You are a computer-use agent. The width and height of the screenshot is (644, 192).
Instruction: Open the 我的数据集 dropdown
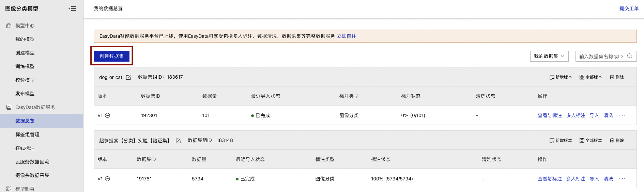click(549, 56)
